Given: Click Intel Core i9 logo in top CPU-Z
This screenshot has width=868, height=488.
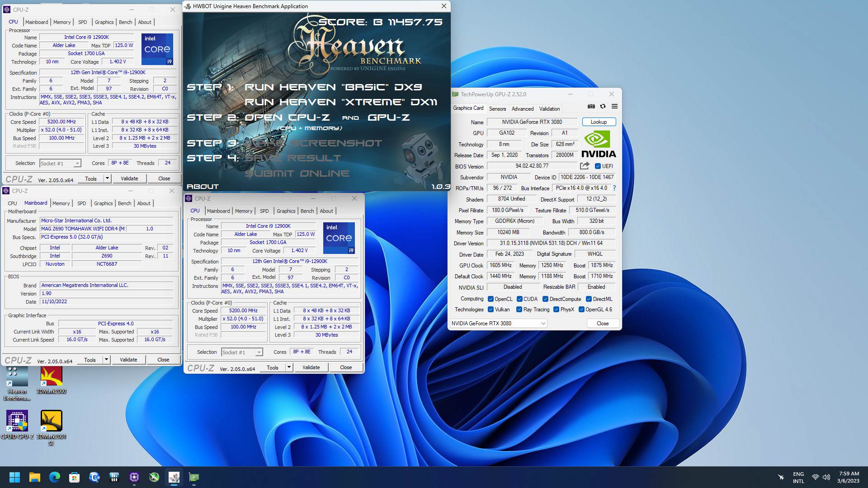Looking at the screenshot, I should coord(157,49).
